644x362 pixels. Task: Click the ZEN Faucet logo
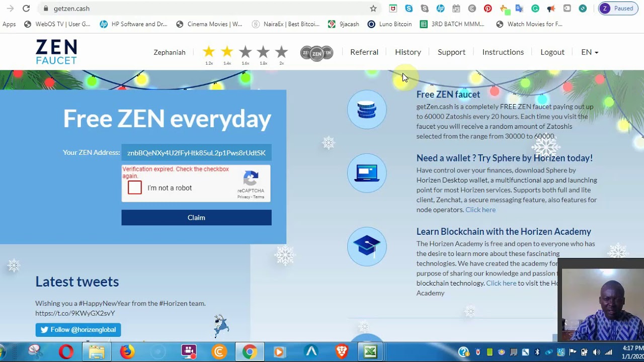56,52
